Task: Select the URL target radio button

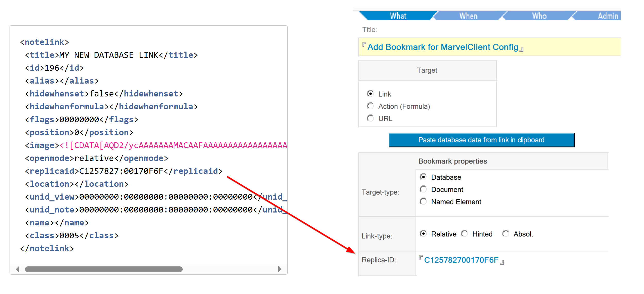Action: [x=370, y=118]
